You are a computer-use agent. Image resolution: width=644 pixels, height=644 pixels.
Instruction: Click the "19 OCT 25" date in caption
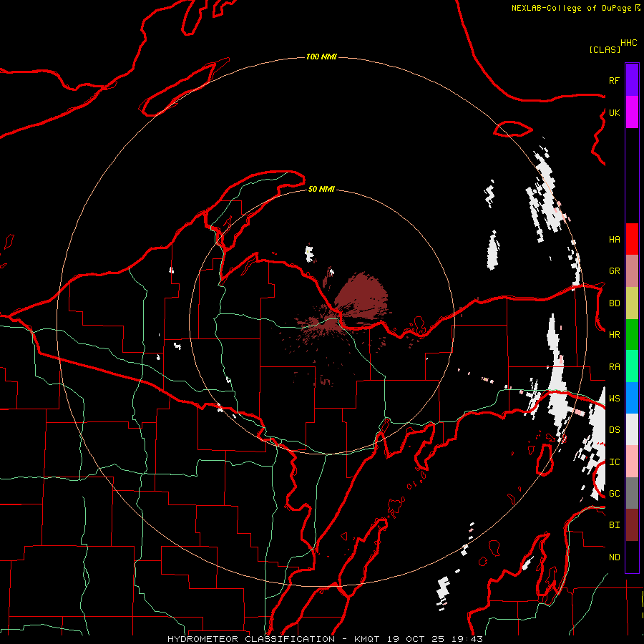tap(416, 639)
